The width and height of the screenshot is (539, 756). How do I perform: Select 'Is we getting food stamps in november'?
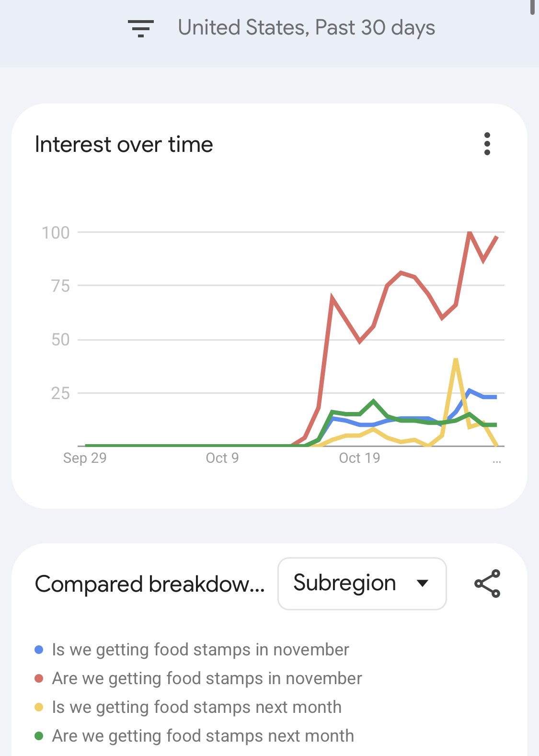tap(200, 650)
